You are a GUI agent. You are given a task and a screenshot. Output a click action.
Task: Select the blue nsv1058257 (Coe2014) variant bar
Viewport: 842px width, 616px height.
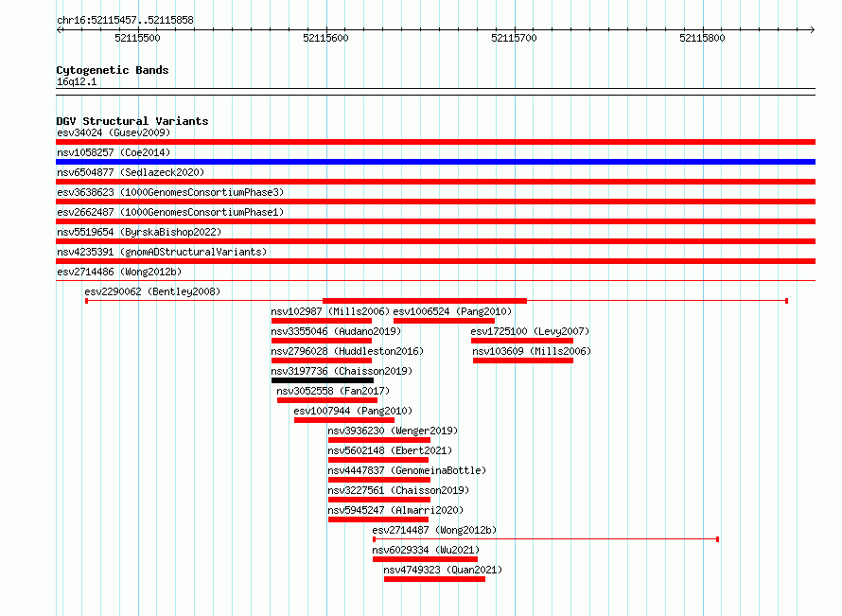pyautogui.click(x=435, y=162)
